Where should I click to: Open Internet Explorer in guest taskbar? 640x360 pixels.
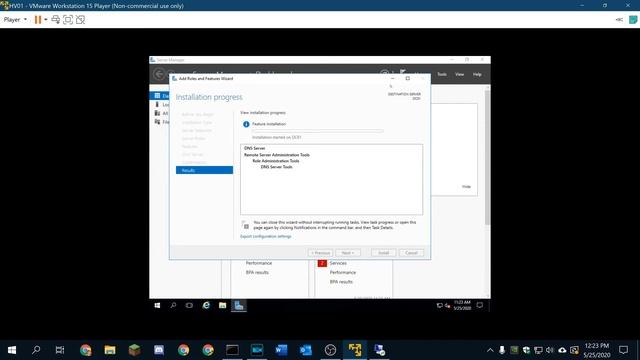(206, 305)
